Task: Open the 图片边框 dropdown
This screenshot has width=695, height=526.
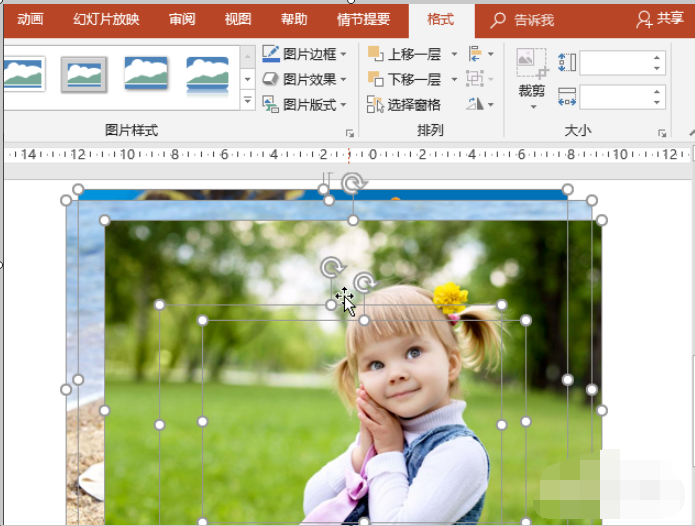Action: click(305, 54)
